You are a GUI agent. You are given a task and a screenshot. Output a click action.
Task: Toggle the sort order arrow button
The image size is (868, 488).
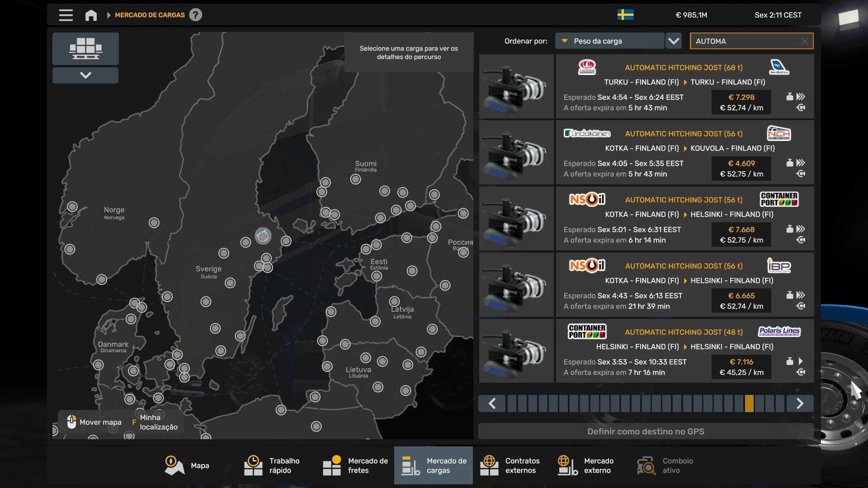tap(674, 41)
